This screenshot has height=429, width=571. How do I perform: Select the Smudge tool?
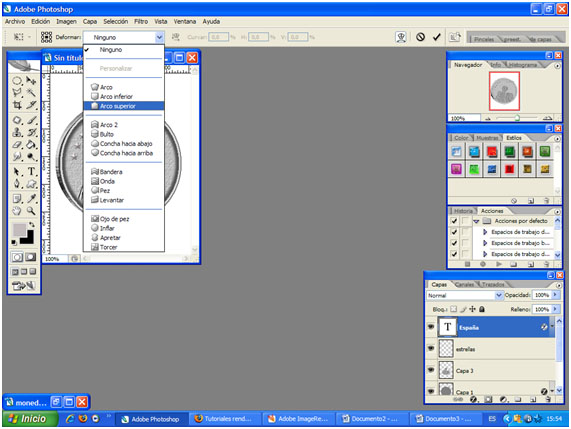pos(17,157)
